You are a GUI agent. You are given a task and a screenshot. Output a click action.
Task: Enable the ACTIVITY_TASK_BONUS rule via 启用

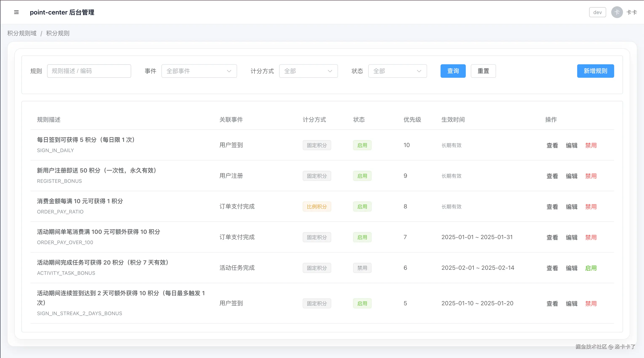click(x=591, y=268)
